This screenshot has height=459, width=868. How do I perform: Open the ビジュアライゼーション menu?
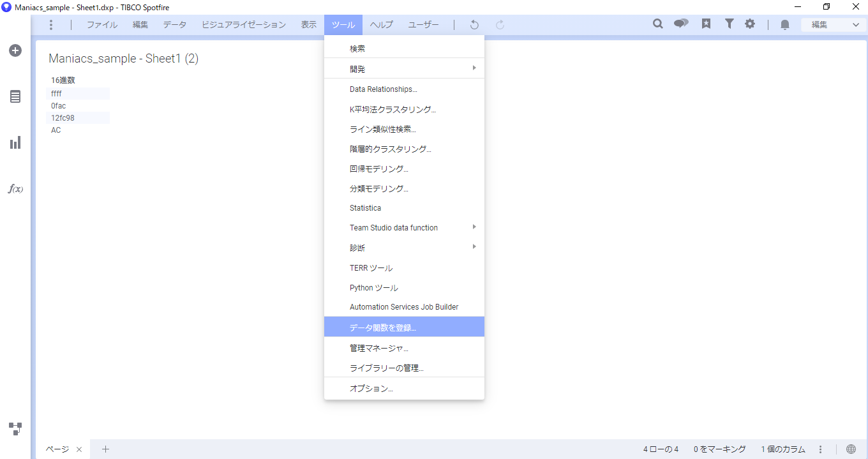(244, 25)
